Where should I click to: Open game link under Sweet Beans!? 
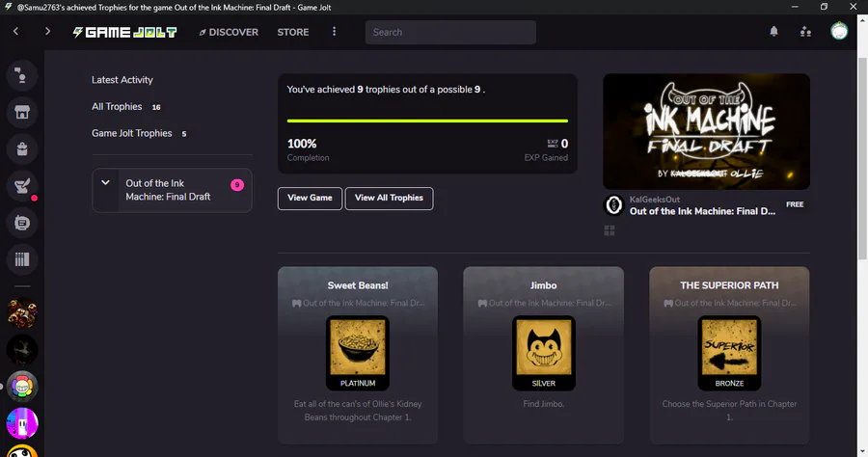coord(358,303)
